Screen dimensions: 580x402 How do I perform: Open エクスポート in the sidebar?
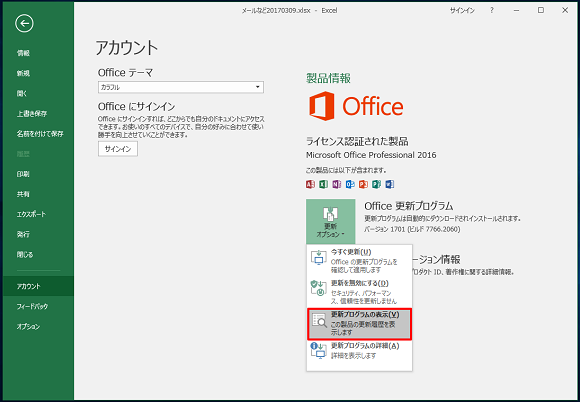pyautogui.click(x=31, y=214)
